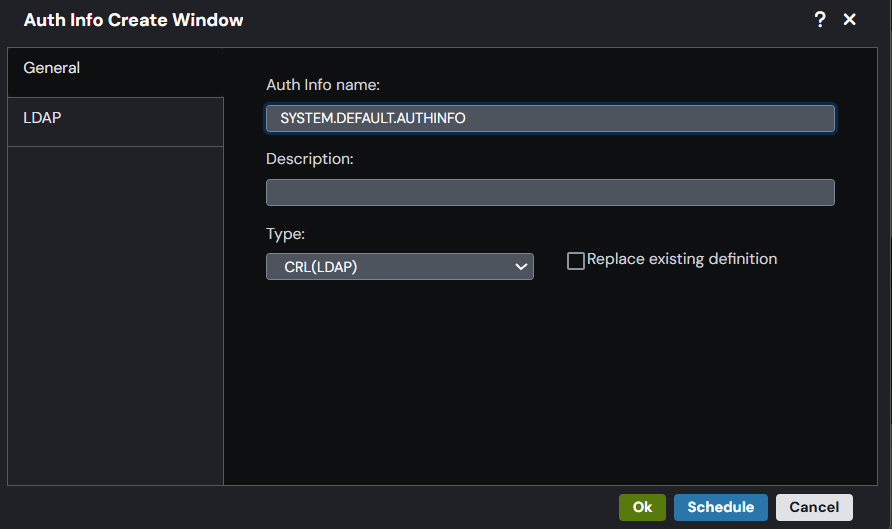The image size is (892, 529).
Task: Confirm with the Ok button
Action: [x=642, y=507]
